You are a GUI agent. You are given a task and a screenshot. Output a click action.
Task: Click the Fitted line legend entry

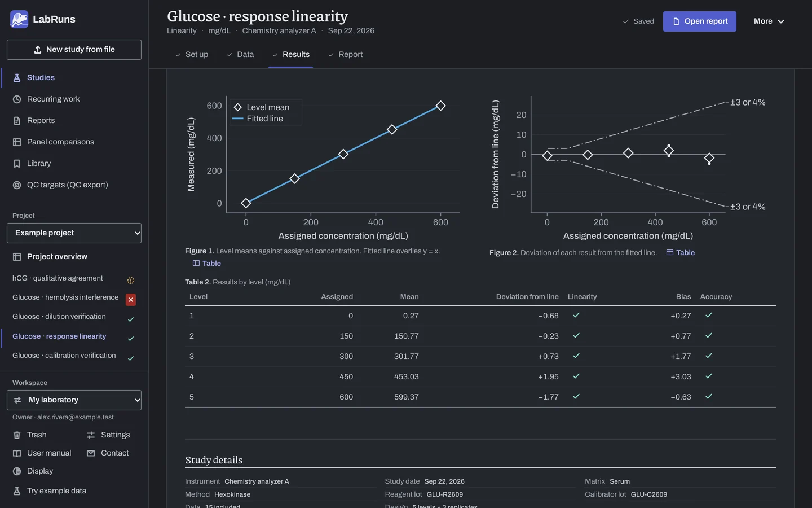click(258, 119)
